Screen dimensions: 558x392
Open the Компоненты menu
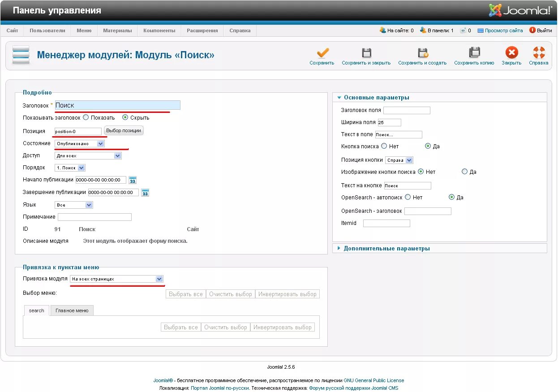pyautogui.click(x=159, y=30)
